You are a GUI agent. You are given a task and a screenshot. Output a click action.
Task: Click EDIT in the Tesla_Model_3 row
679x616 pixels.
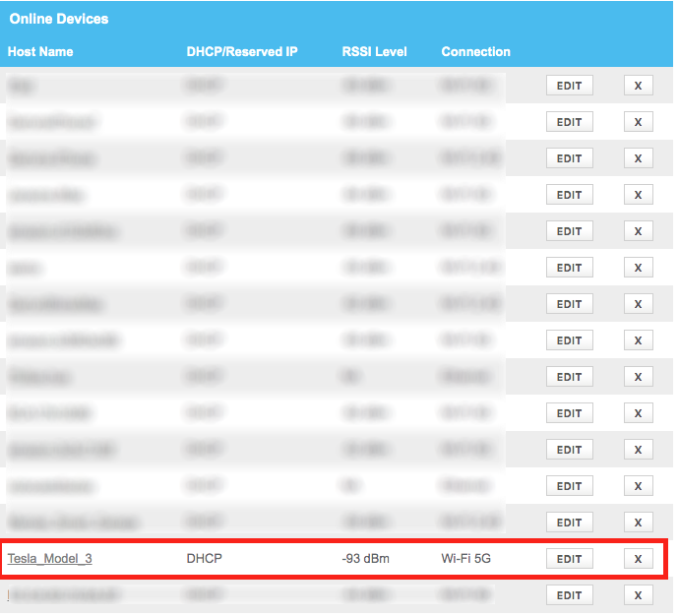point(569,559)
